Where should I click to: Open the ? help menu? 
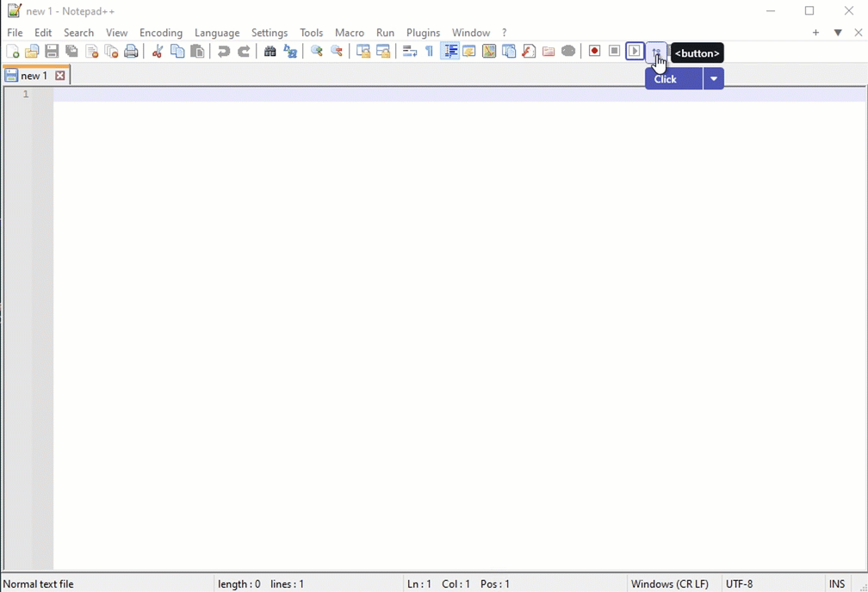(x=505, y=33)
